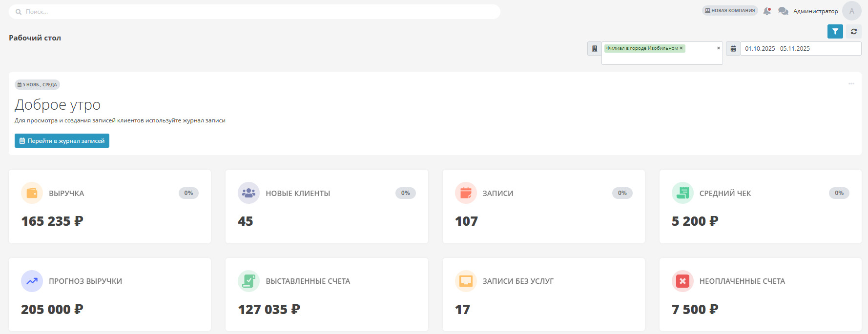Click the calendar icon beside date range
The image size is (868, 334).
point(733,49)
